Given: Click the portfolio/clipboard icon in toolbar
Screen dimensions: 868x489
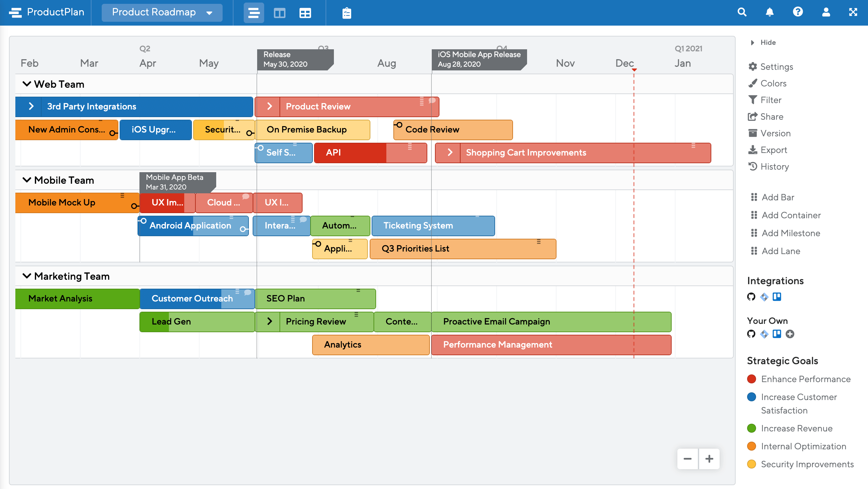Looking at the screenshot, I should pos(346,12).
